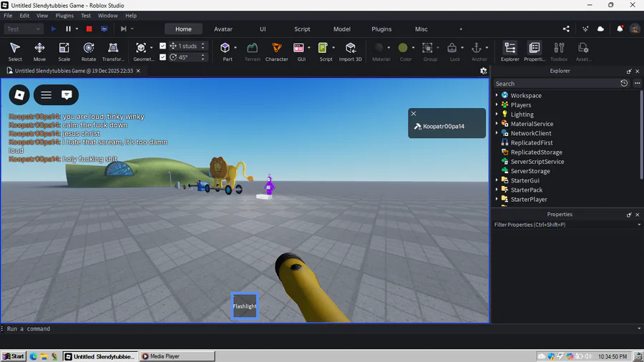Viewport: 644px width, 362px height.
Task: Open the Window menu
Action: (107, 16)
